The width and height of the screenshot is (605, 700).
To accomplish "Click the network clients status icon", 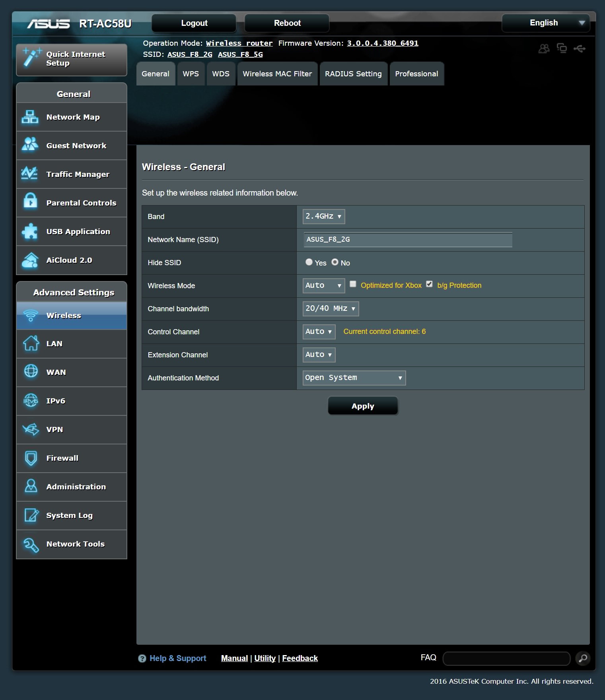I will point(562,48).
